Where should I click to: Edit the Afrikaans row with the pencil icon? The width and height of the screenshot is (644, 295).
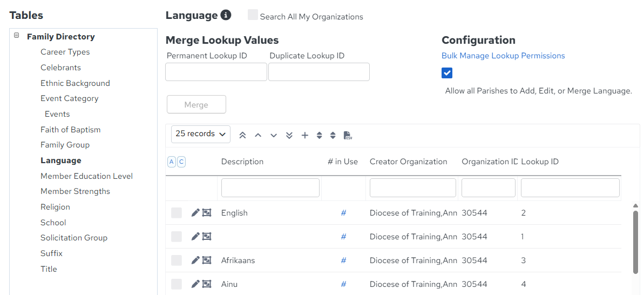[x=195, y=260]
